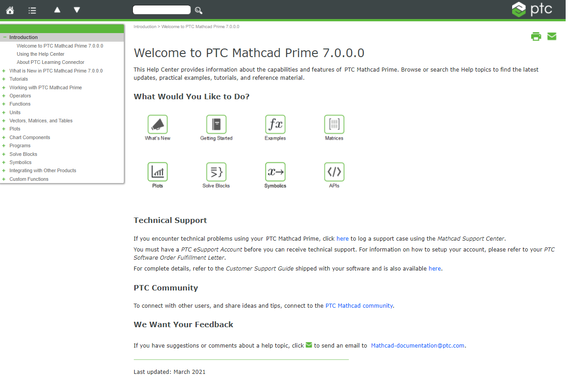Select the Symbolics tile
The height and width of the screenshot is (392, 572).
[x=275, y=175]
